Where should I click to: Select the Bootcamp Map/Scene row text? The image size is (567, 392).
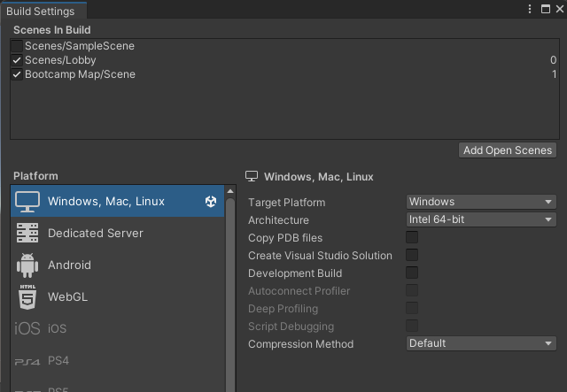[80, 74]
